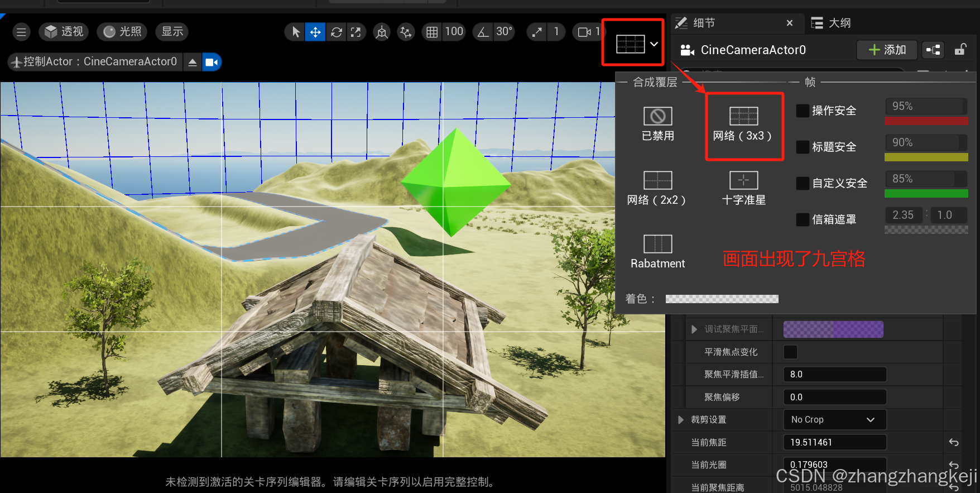
Task: Click the 着色 tint color bar
Action: click(722, 299)
